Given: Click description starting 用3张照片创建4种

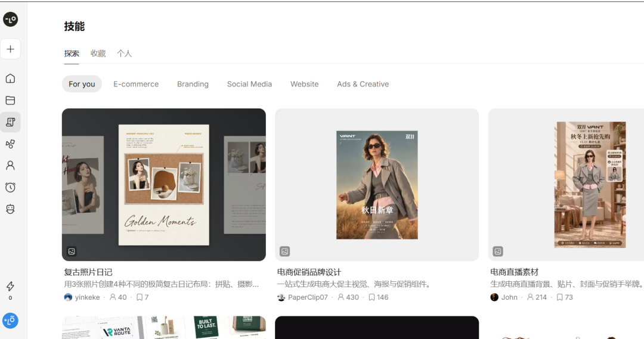Looking at the screenshot, I should pos(162,284).
